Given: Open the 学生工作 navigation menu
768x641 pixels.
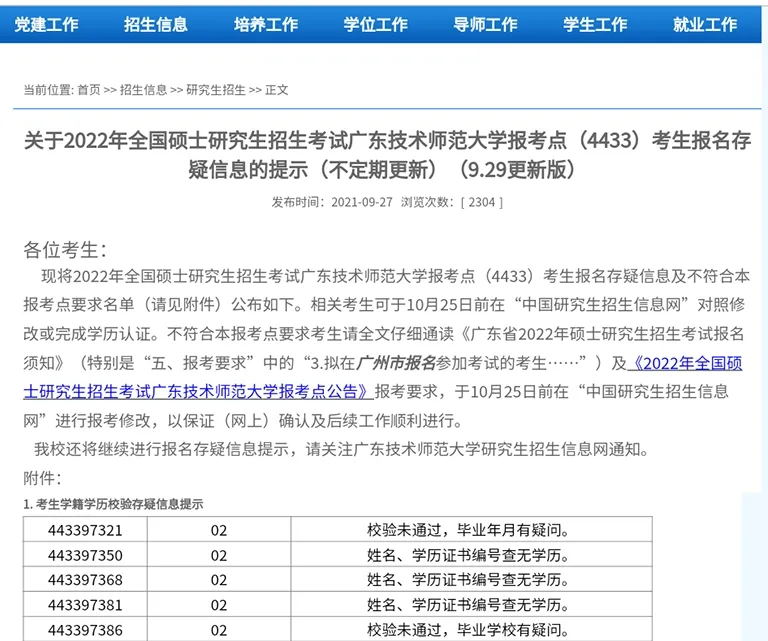Looking at the screenshot, I should click(595, 24).
